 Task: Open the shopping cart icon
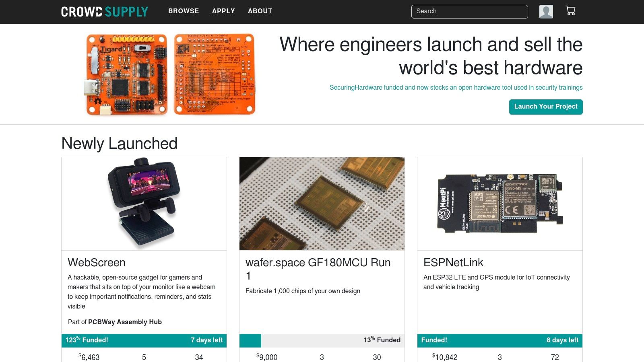coord(570,11)
